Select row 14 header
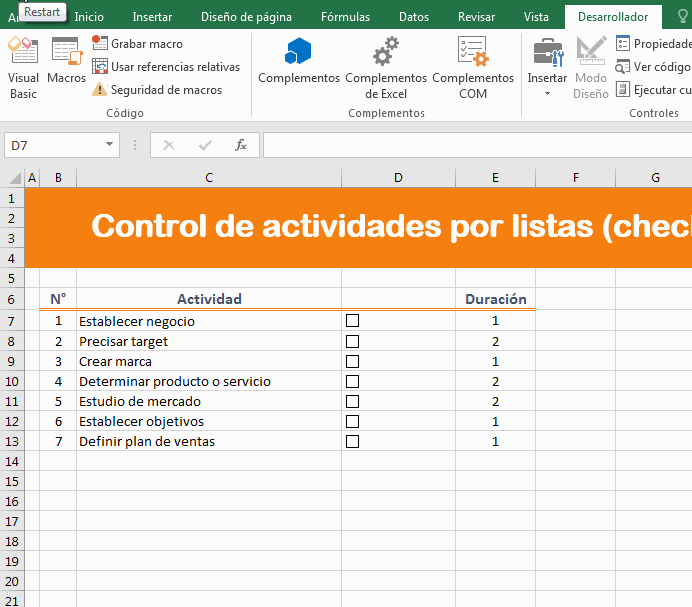 click(x=11, y=461)
